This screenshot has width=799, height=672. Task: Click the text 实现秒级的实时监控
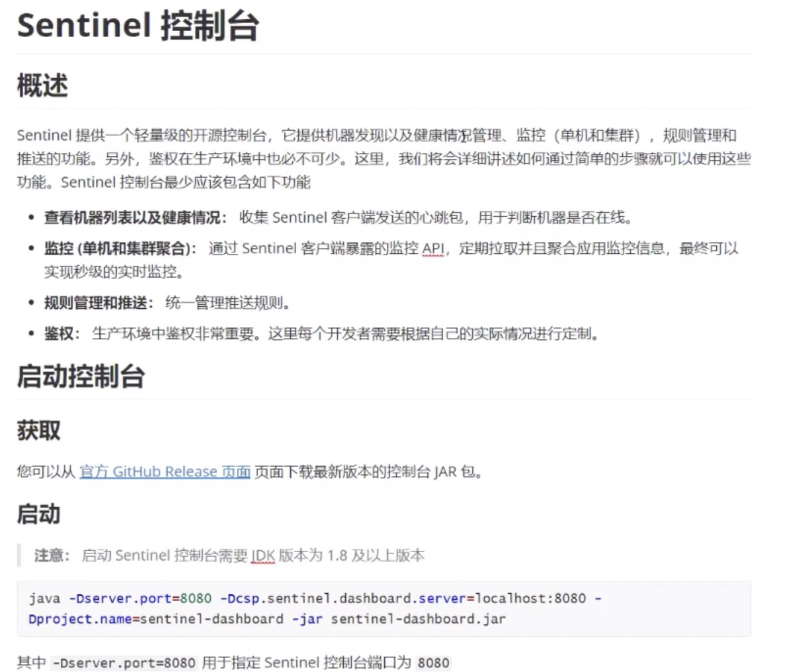(114, 272)
